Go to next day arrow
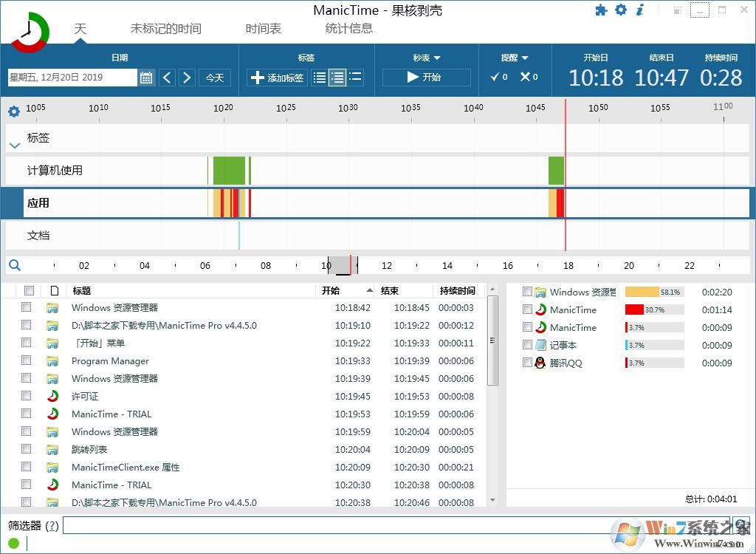Image resolution: width=756 pixels, height=554 pixels. tap(187, 78)
